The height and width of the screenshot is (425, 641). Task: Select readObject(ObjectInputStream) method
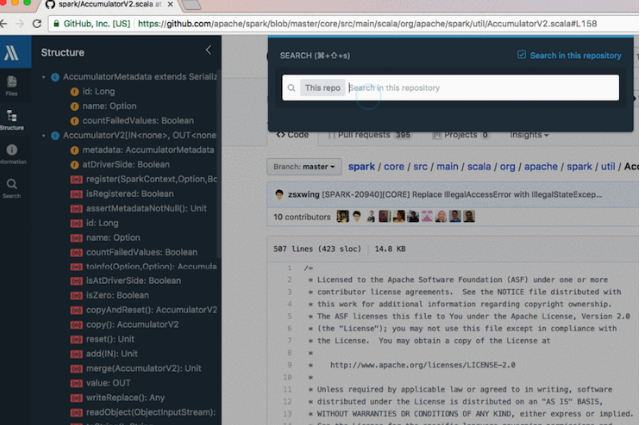pyautogui.click(x=150, y=412)
